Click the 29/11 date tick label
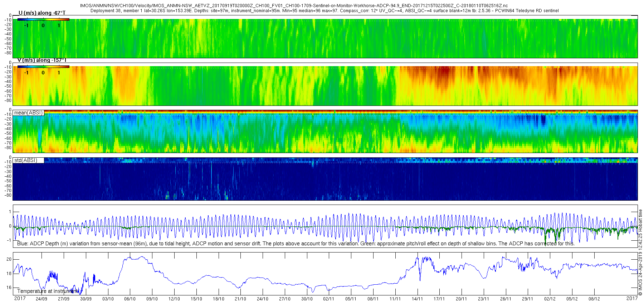 (x=528, y=299)
